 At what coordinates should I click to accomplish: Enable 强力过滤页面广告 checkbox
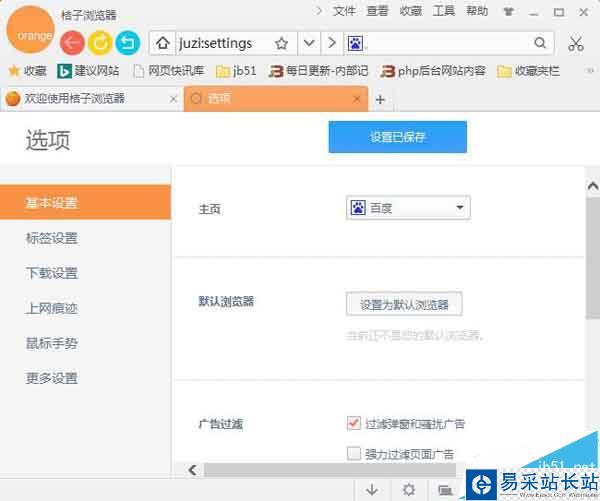[354, 454]
